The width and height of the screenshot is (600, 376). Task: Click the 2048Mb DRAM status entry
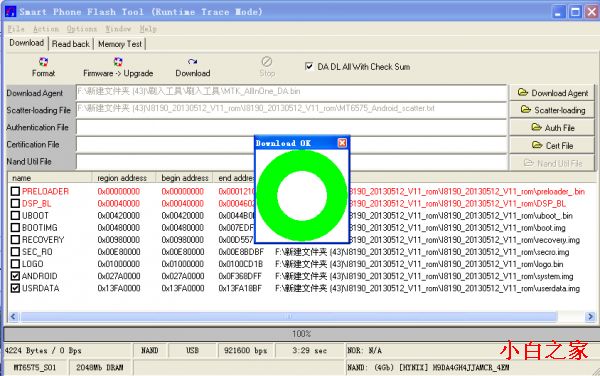tap(99, 368)
